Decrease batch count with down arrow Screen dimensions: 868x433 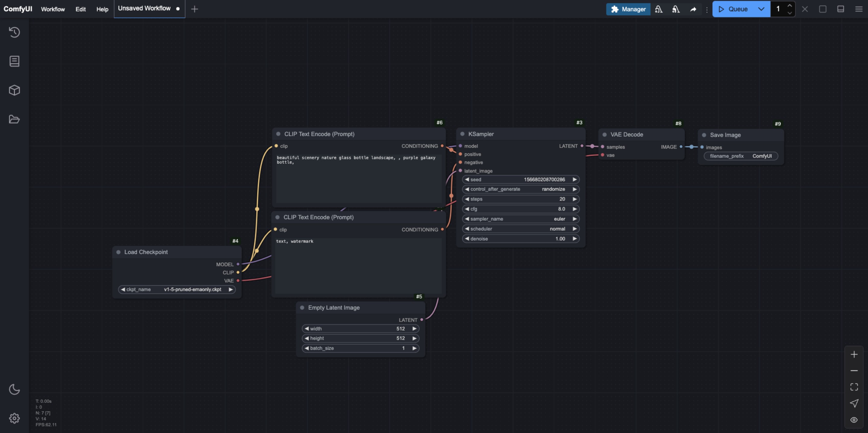pyautogui.click(x=790, y=13)
